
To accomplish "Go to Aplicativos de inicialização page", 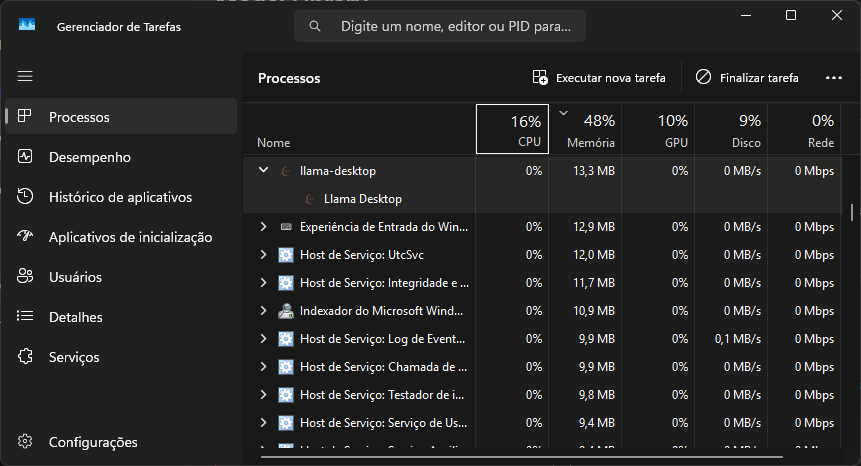I will tap(121, 237).
